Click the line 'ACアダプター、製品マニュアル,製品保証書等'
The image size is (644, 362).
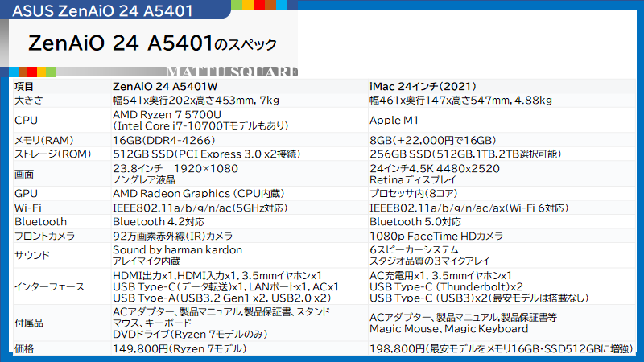click(x=464, y=318)
